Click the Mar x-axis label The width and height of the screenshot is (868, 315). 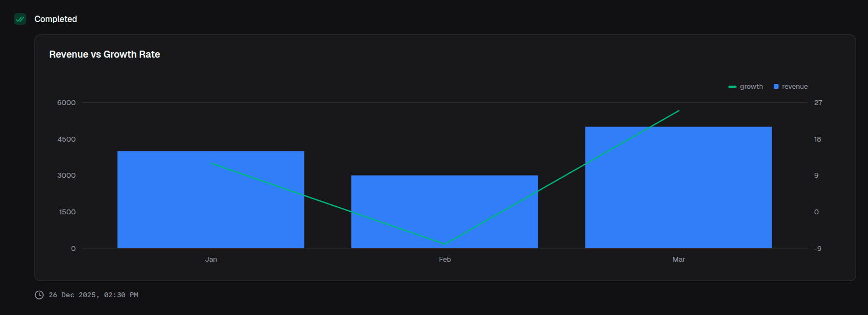tap(678, 260)
